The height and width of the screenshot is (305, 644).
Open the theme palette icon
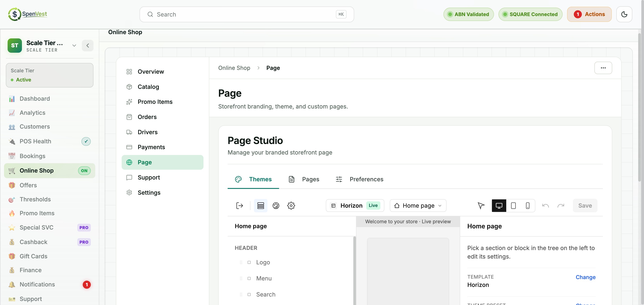(x=276, y=206)
